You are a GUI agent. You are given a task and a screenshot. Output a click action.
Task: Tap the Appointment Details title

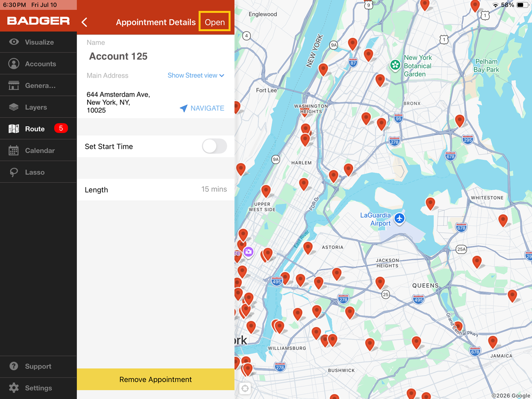pos(156,22)
